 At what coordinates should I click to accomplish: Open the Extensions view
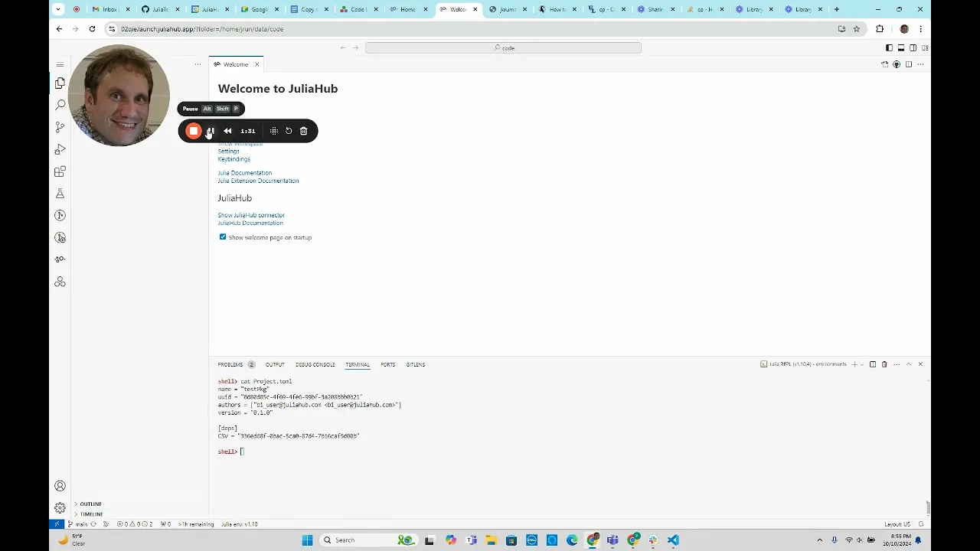coord(60,171)
